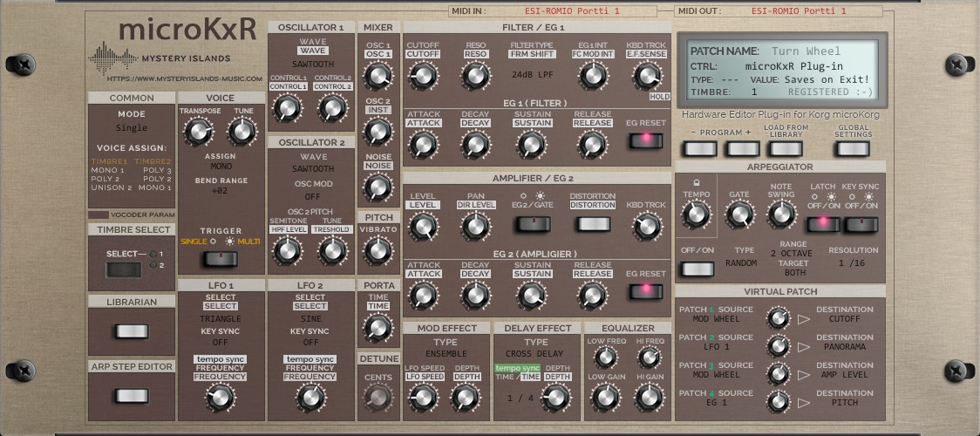Click the mixer Noise level knob

[x=378, y=187]
